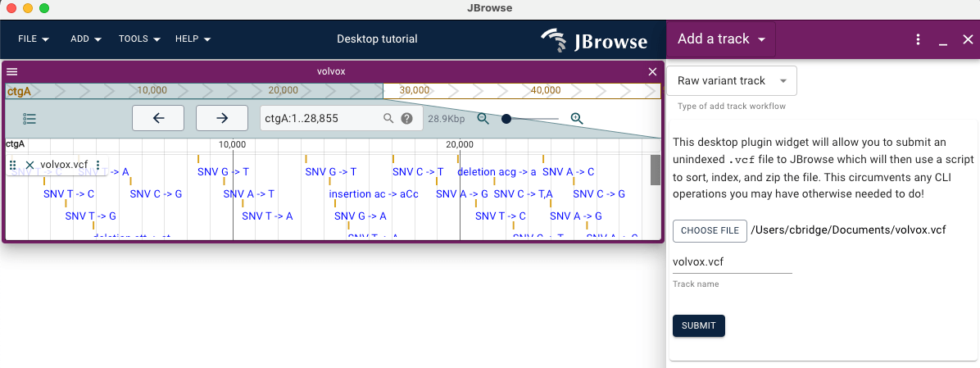Click the 40,000 mark on overview bar

point(546,91)
